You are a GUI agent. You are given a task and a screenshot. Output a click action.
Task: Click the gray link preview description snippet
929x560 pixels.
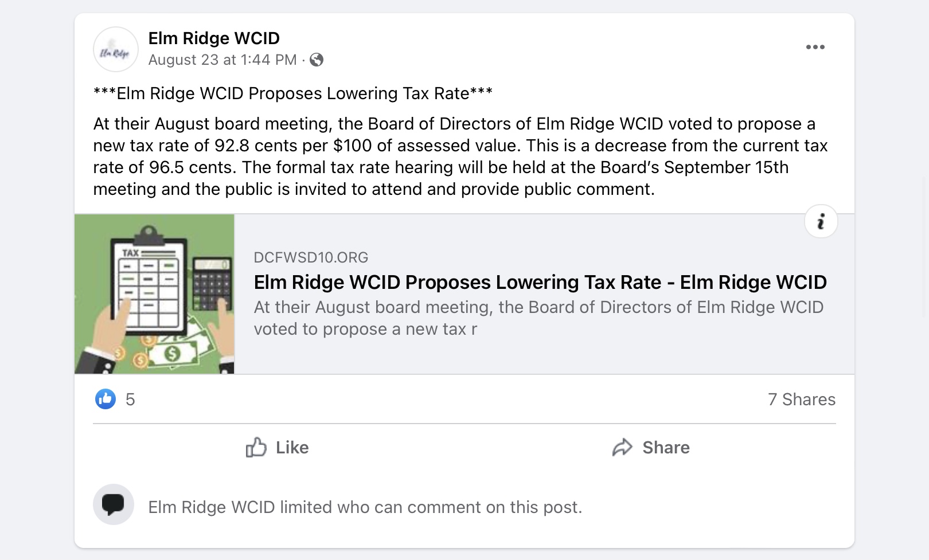click(538, 318)
